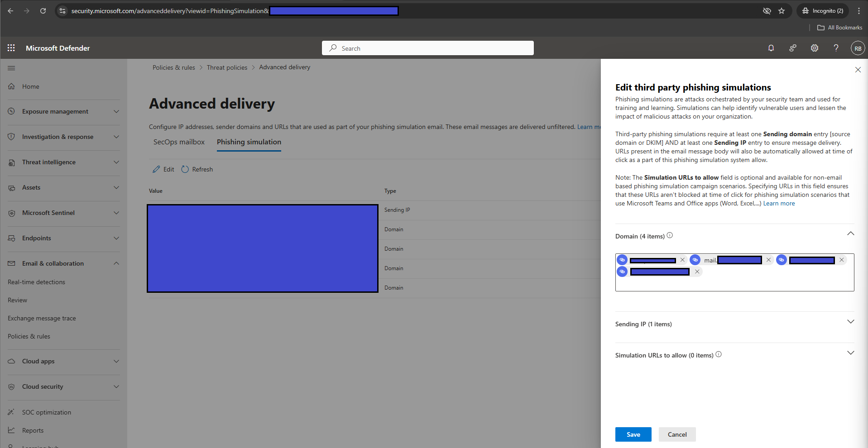Open the Learn more link about simulation URLs
This screenshot has width=868, height=448.
pos(779,203)
